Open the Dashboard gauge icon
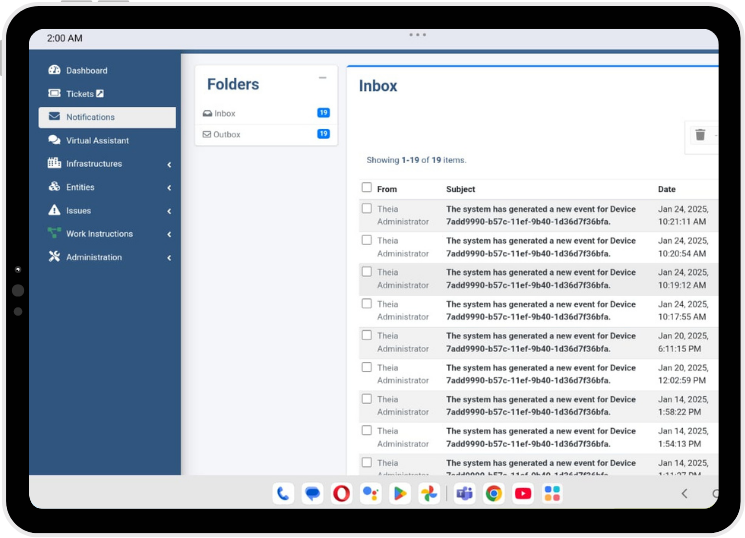 point(54,70)
